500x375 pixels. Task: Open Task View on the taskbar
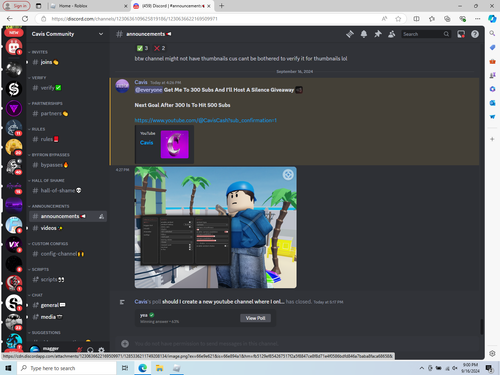coord(125,368)
